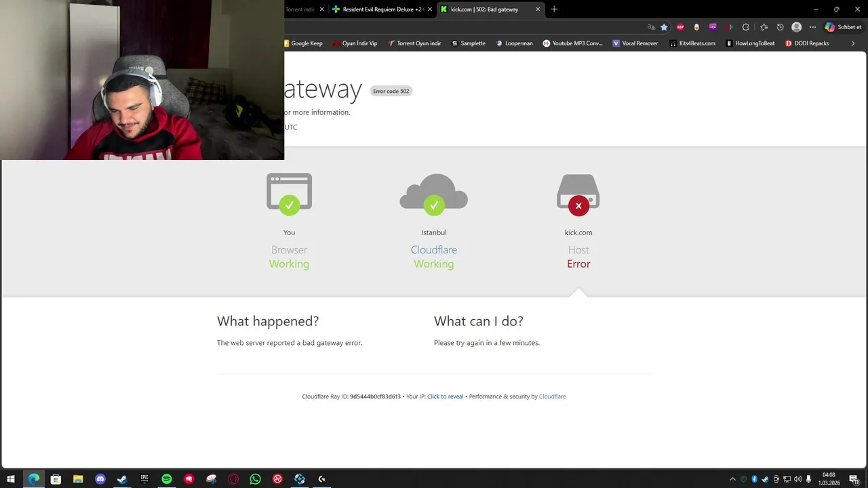Open Discord from the taskbar
Image resolution: width=868 pixels, height=488 pixels.
pos(100,479)
